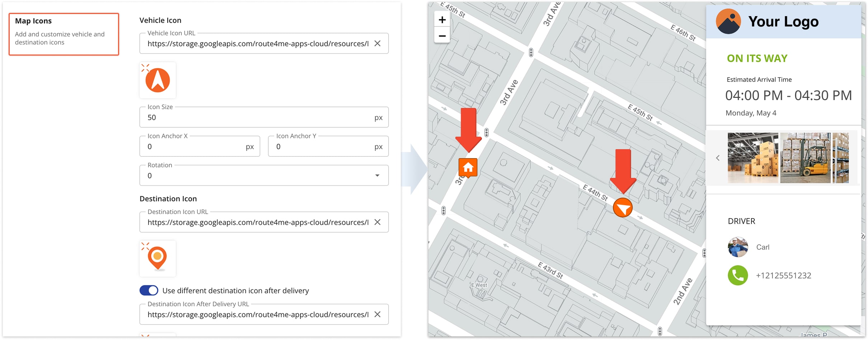Edit the Icon Size field

coord(264,117)
